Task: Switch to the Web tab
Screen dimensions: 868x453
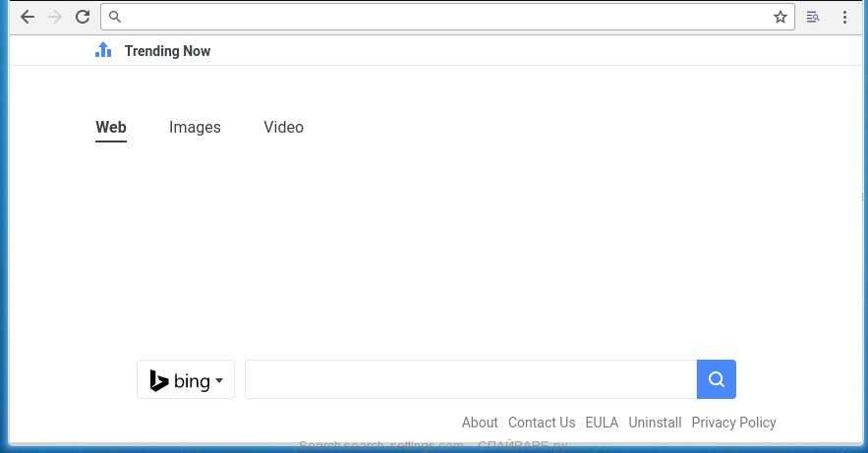Action: click(111, 127)
